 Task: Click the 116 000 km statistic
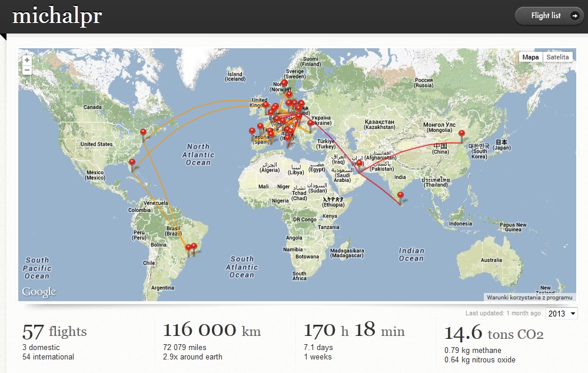point(211,330)
